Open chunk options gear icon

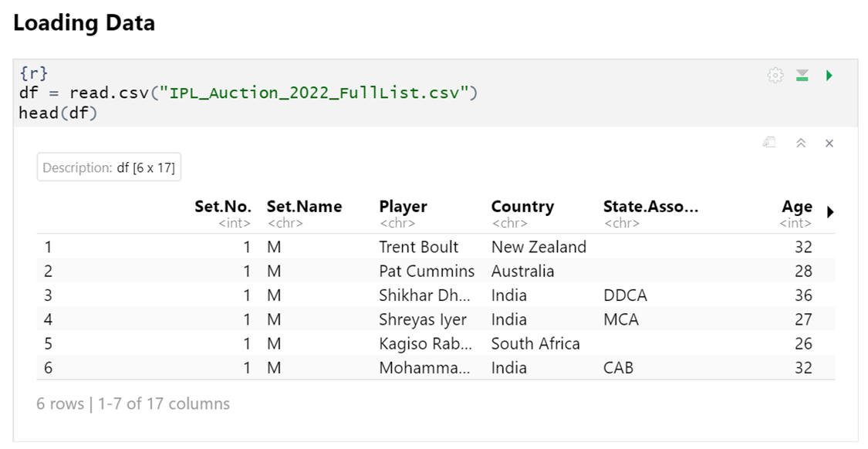tap(775, 76)
